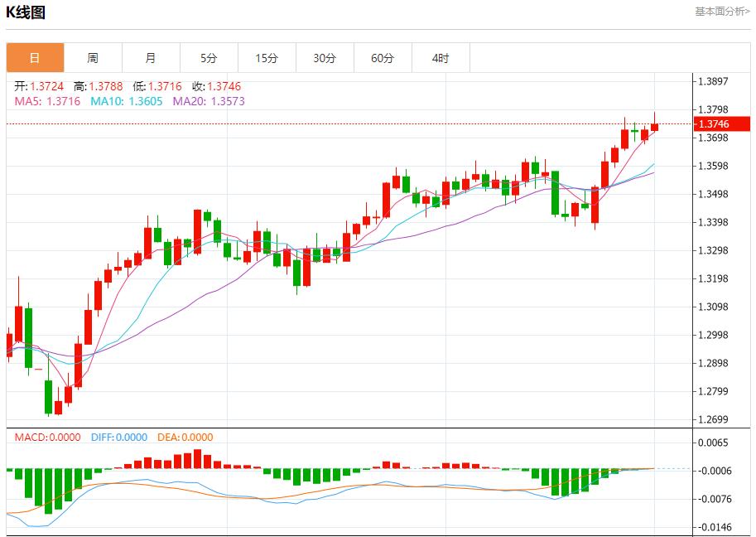756x537 pixels.
Task: Click the MA5 indicator label
Action: tap(47, 101)
